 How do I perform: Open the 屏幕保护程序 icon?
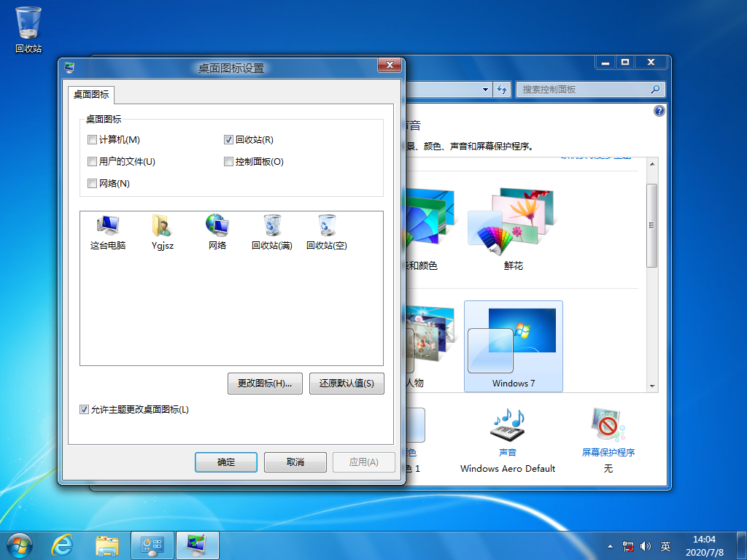(608, 425)
